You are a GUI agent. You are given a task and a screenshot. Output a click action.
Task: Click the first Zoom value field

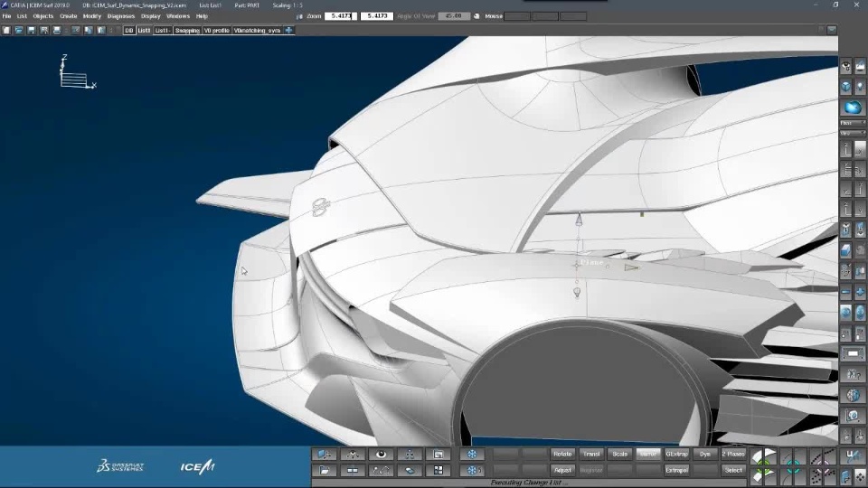click(341, 16)
